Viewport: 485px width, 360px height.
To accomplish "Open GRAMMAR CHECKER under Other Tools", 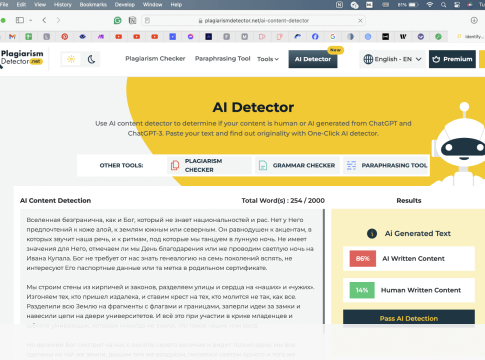I will 297,165.
